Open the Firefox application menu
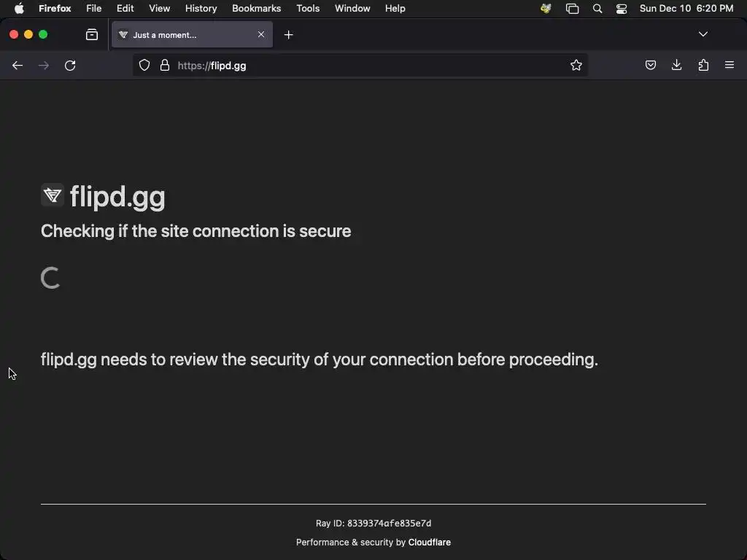The height and width of the screenshot is (560, 747). click(x=55, y=8)
